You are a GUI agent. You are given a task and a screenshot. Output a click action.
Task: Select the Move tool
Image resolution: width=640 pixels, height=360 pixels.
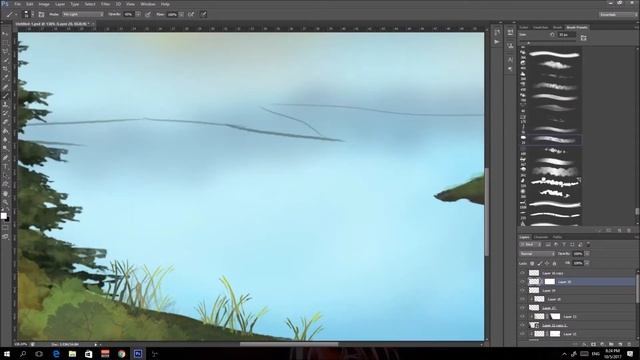click(6, 34)
